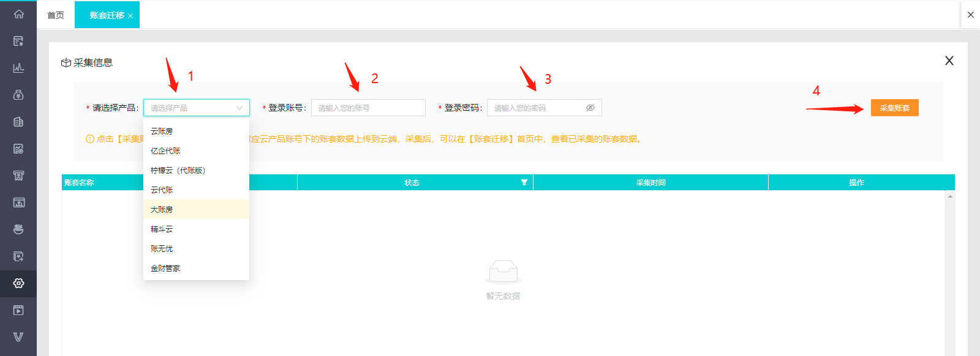Choose 云代账 from product list

click(x=196, y=190)
